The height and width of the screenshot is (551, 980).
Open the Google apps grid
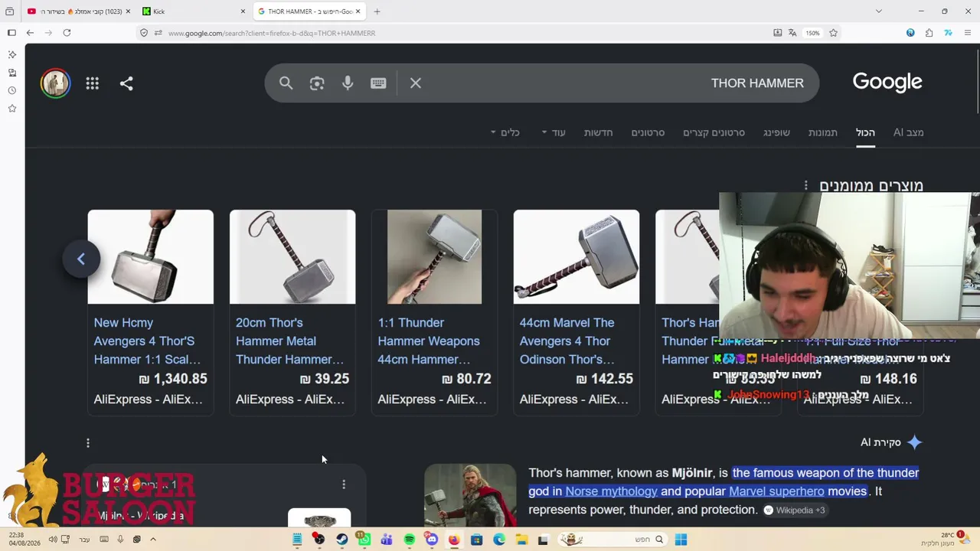pyautogui.click(x=93, y=83)
